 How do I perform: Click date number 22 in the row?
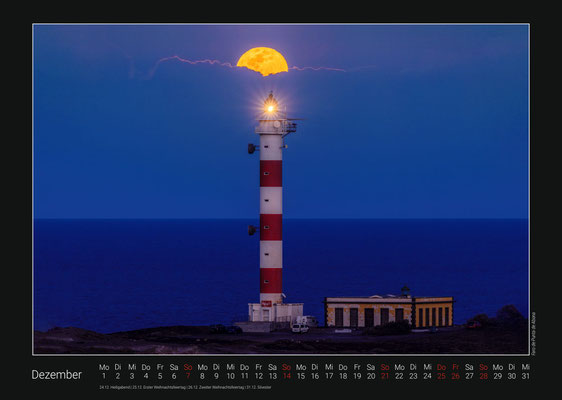click(399, 376)
